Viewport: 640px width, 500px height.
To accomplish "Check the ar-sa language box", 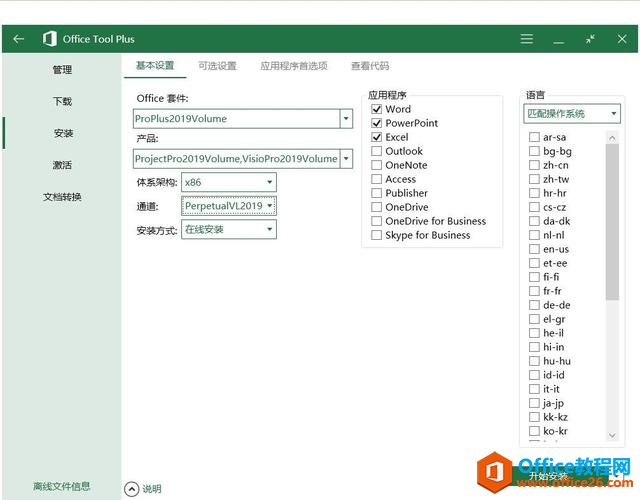I will [x=534, y=137].
